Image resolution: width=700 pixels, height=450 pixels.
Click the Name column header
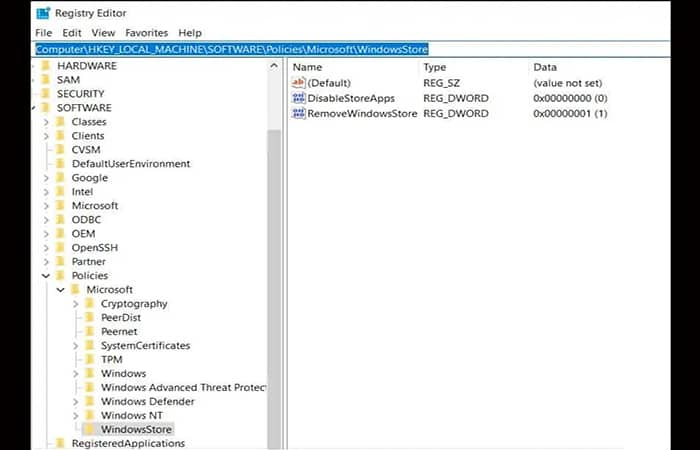(x=307, y=67)
